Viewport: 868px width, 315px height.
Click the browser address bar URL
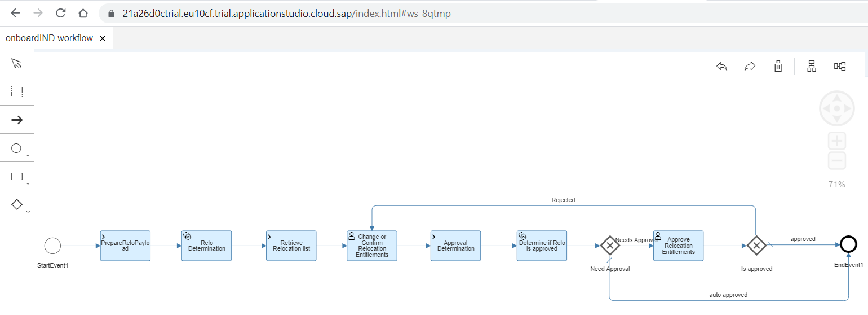(x=286, y=13)
